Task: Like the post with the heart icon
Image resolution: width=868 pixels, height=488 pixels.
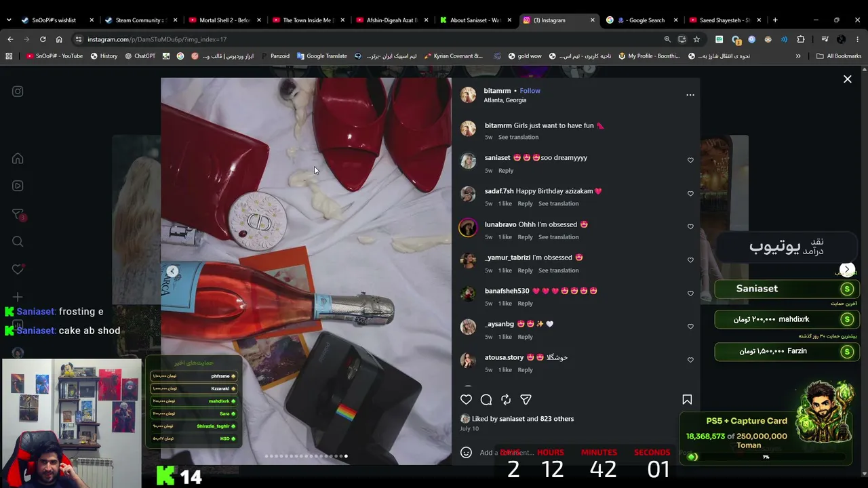Action: (x=466, y=400)
